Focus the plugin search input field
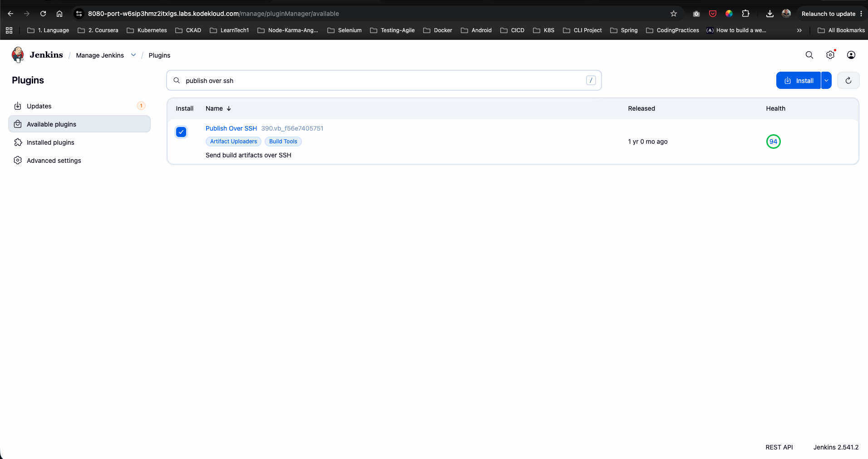This screenshot has height=459, width=868. pos(384,80)
